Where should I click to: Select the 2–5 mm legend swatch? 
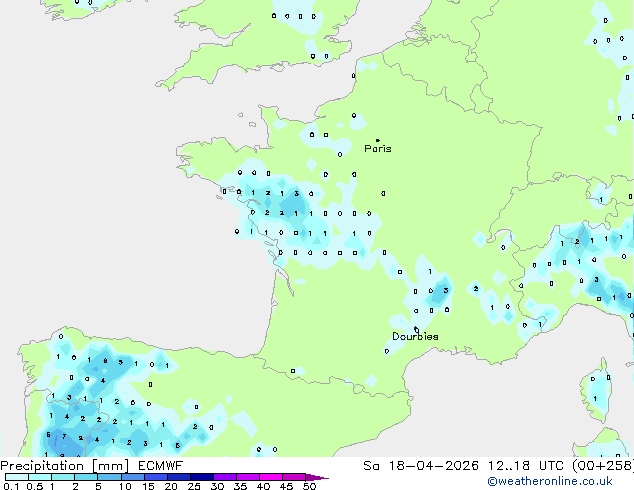coord(86,477)
